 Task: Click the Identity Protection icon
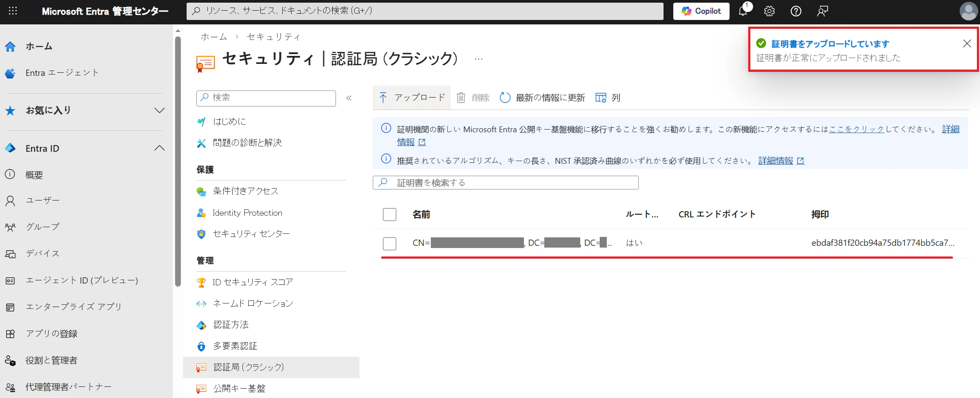pyautogui.click(x=201, y=213)
